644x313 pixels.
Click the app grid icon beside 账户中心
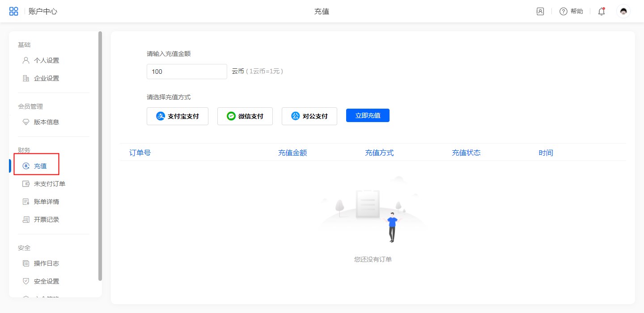(13, 12)
